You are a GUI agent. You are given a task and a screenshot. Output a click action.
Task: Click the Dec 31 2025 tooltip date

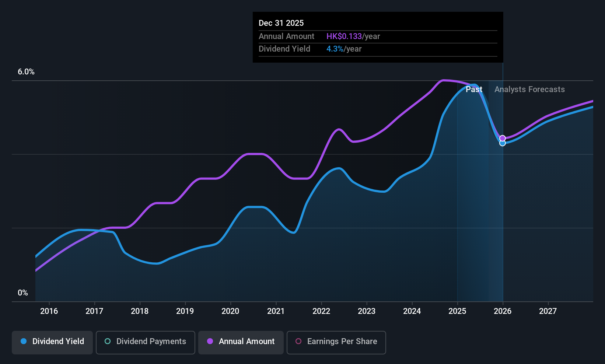coord(281,23)
